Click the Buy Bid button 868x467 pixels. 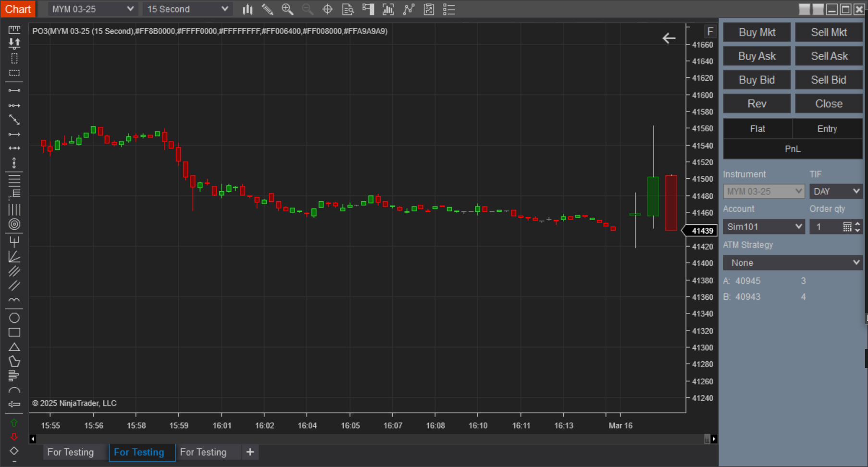[757, 80]
